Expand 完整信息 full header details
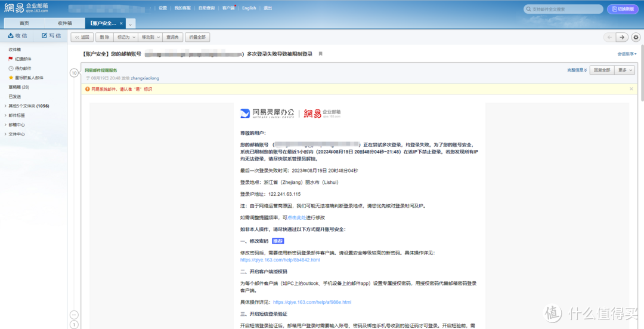The height and width of the screenshot is (329, 644). 577,70
